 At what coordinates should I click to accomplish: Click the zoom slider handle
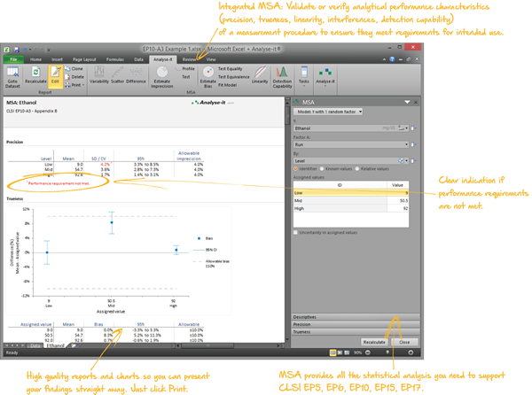click(387, 352)
